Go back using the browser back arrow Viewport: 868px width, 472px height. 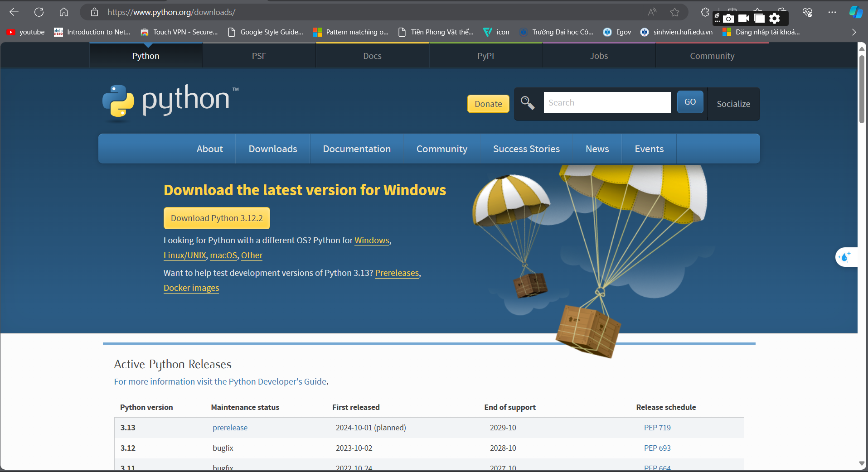tap(14, 12)
